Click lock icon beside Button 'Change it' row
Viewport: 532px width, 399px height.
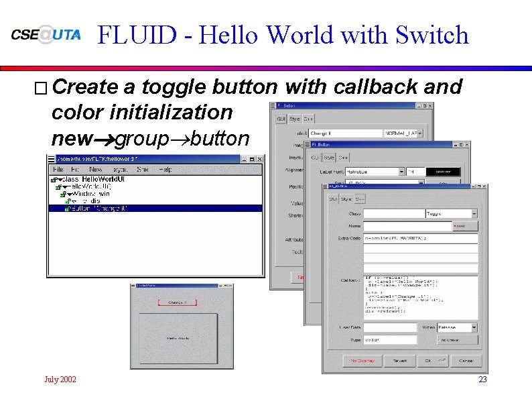68,209
